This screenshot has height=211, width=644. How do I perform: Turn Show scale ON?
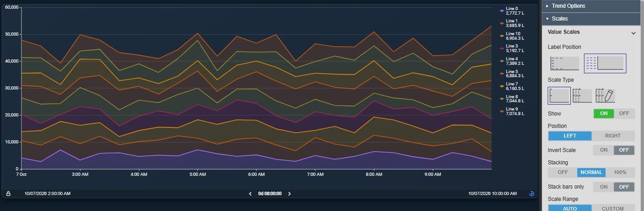coord(604,114)
